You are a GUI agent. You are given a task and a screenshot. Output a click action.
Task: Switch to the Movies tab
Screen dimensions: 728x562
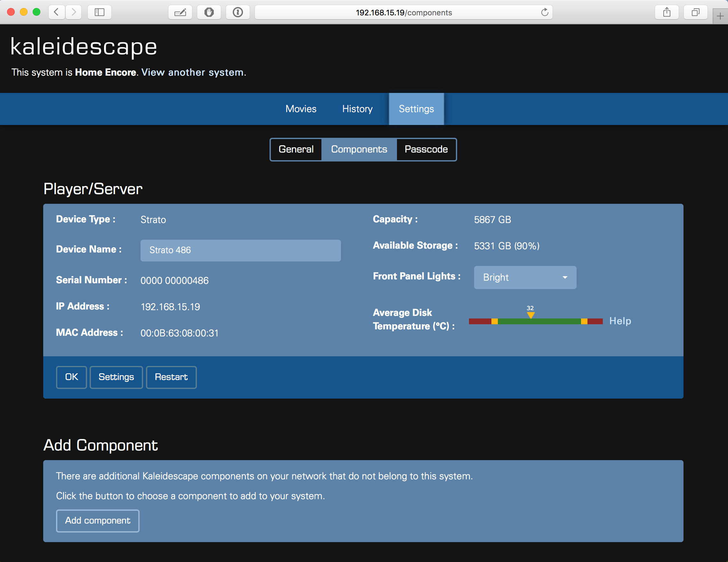point(300,109)
